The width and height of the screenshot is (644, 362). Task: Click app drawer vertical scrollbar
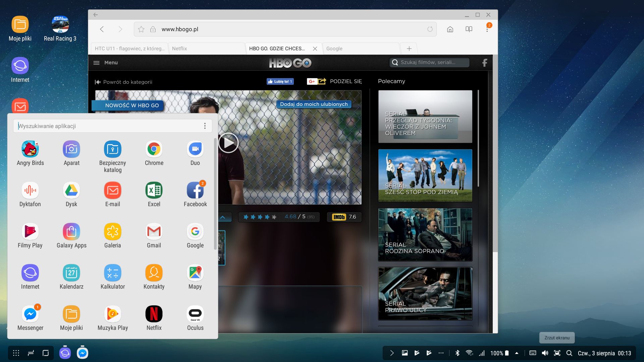215,194
